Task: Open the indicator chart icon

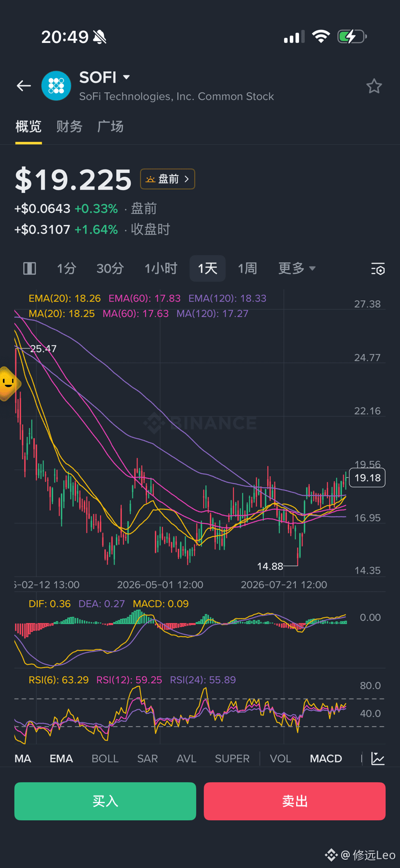Action: (378, 758)
